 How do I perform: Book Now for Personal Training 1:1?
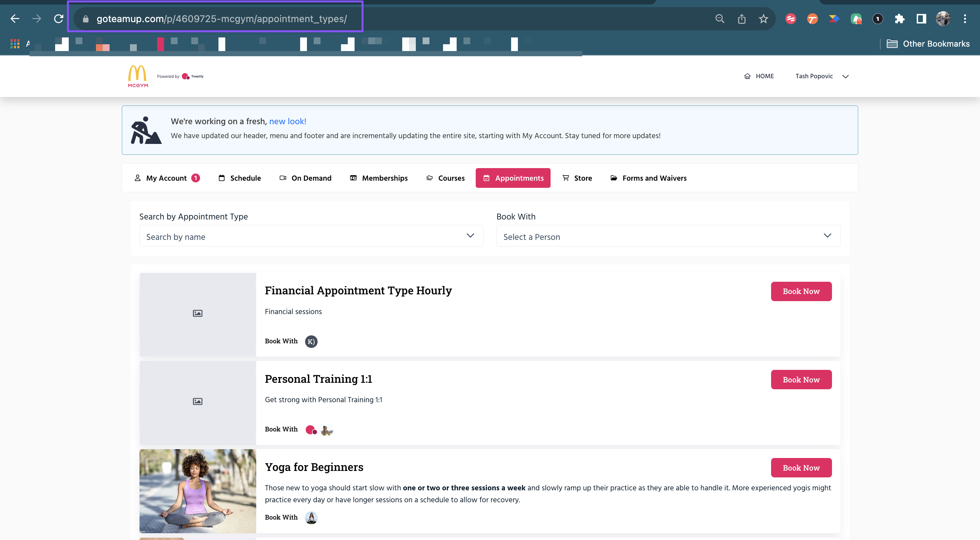(801, 379)
